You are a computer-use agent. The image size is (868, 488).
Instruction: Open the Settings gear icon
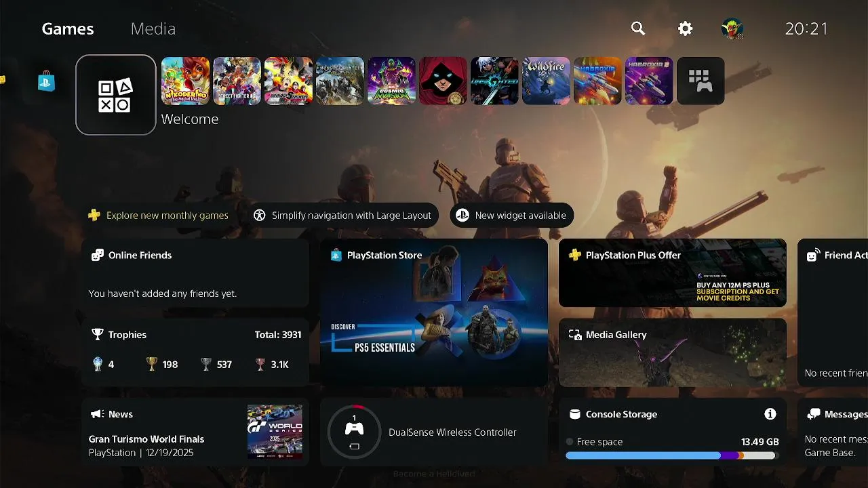click(x=686, y=28)
